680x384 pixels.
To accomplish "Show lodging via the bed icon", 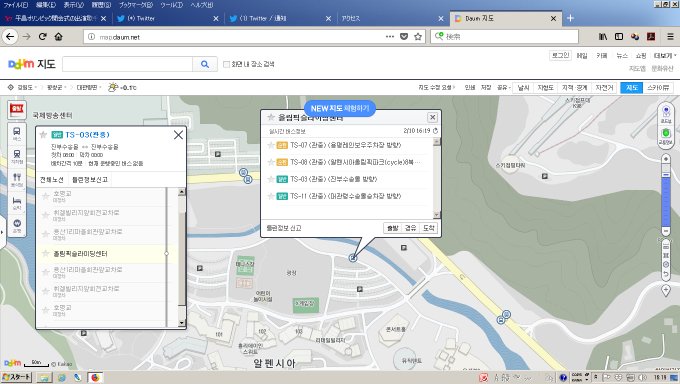I will (x=16, y=203).
